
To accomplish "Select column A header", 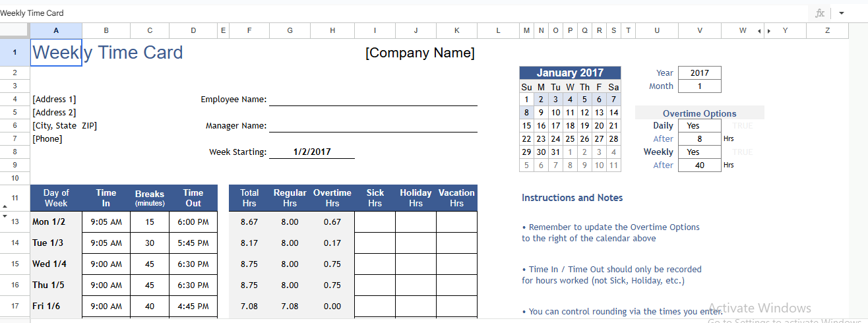I will click(56, 30).
